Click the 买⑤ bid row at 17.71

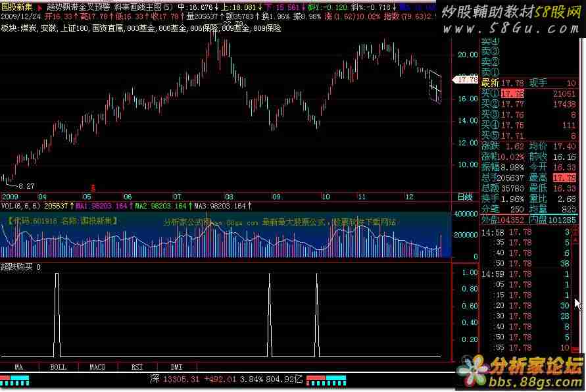528,135
